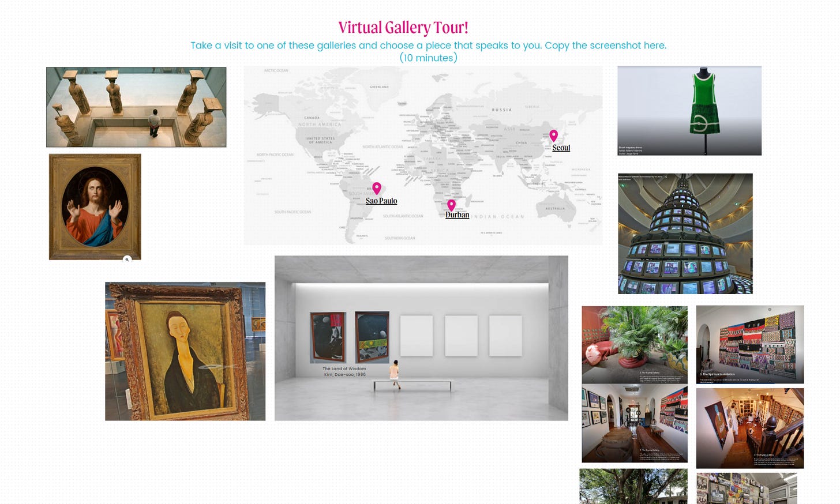
Task: Click the 'Virtual Gallery Tour!' heading
Action: click(403, 28)
